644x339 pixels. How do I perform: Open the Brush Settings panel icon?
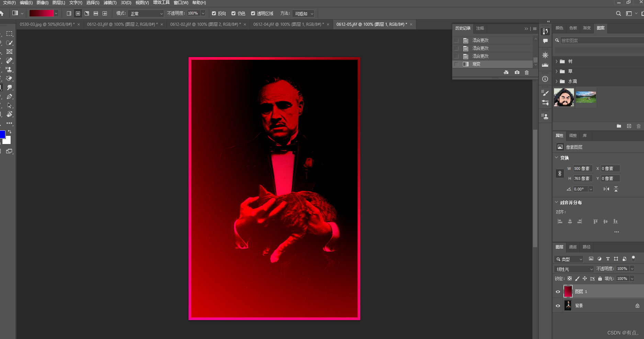(x=545, y=93)
